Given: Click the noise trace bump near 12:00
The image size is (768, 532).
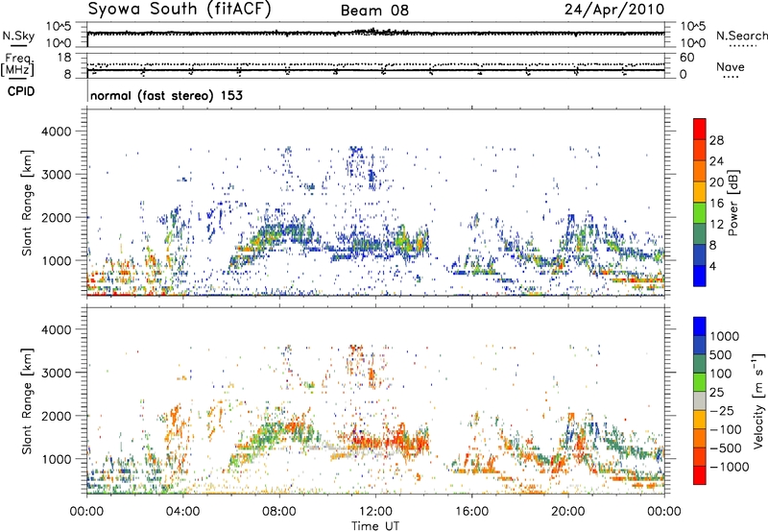Looking at the screenshot, I should pyautogui.click(x=372, y=31).
